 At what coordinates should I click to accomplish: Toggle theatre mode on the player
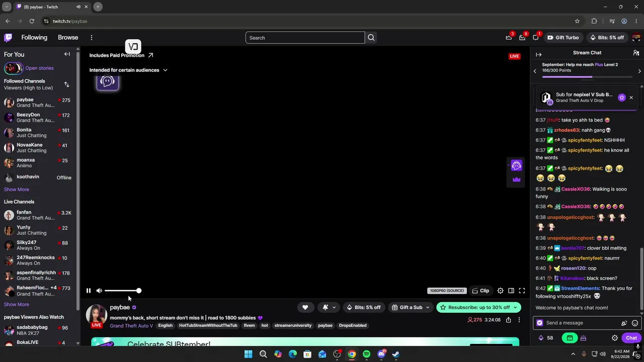pos(511,291)
